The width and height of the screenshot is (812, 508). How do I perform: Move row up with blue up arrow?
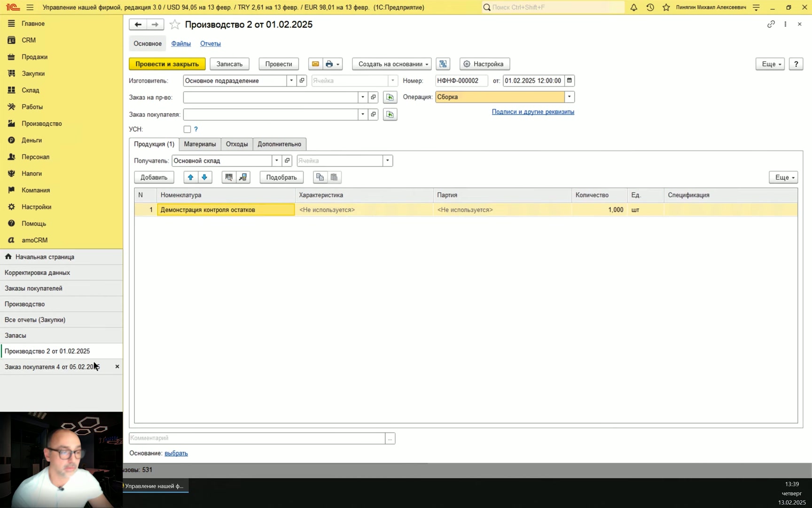tap(190, 177)
